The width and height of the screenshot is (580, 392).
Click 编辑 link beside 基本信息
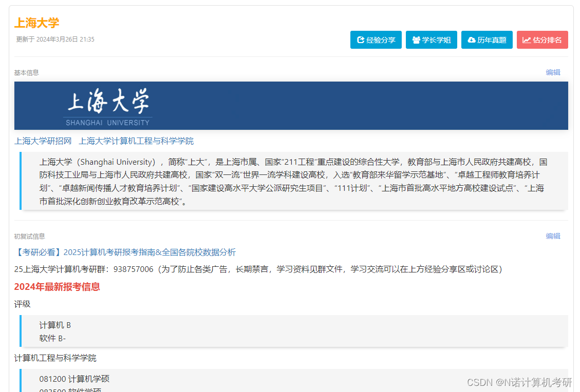(553, 72)
